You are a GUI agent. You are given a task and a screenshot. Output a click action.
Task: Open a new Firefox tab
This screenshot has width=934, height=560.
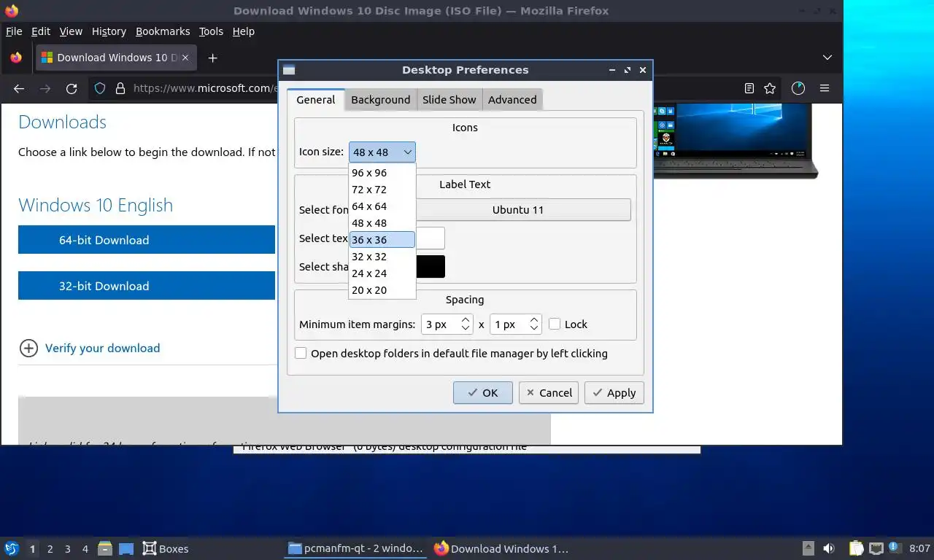(x=212, y=58)
